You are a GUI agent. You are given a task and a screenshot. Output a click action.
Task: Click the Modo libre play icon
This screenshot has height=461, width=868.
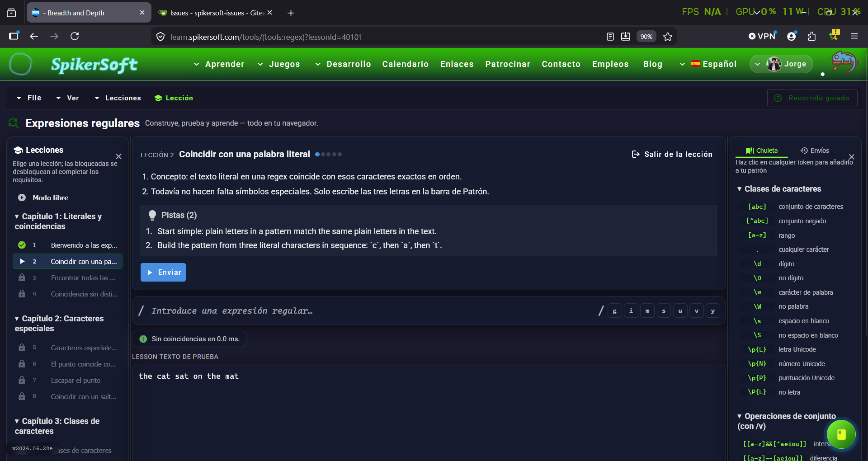(22, 198)
